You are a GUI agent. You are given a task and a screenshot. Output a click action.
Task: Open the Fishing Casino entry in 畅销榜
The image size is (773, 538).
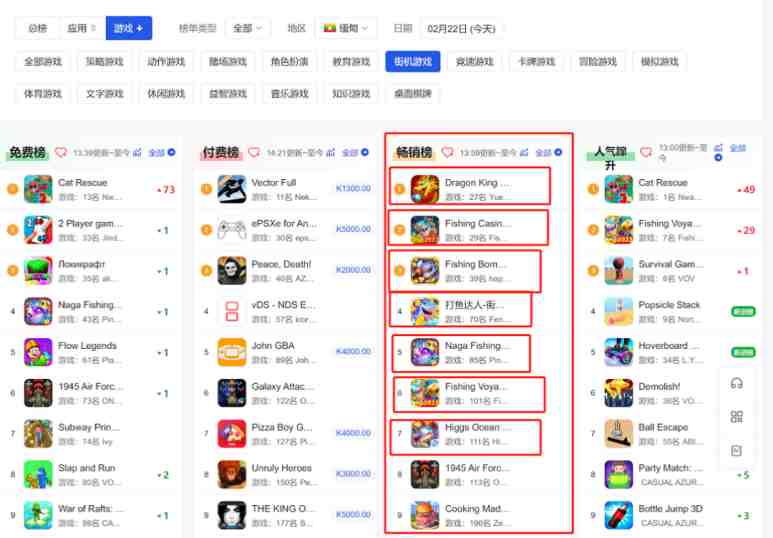[x=468, y=228]
